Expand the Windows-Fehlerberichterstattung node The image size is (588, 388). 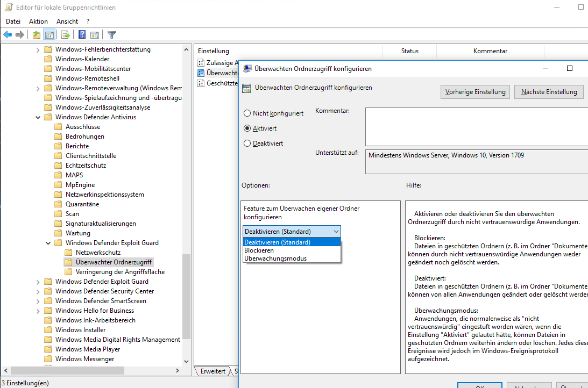(38, 49)
